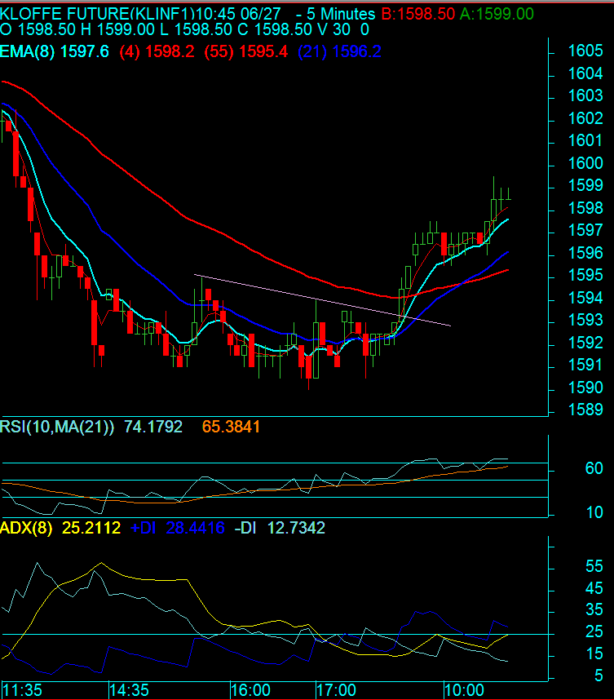Click the 1598 price axis label

point(585,209)
